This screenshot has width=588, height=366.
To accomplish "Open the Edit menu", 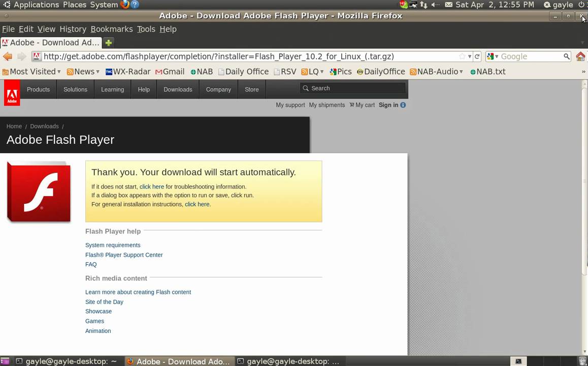I will 26,29.
